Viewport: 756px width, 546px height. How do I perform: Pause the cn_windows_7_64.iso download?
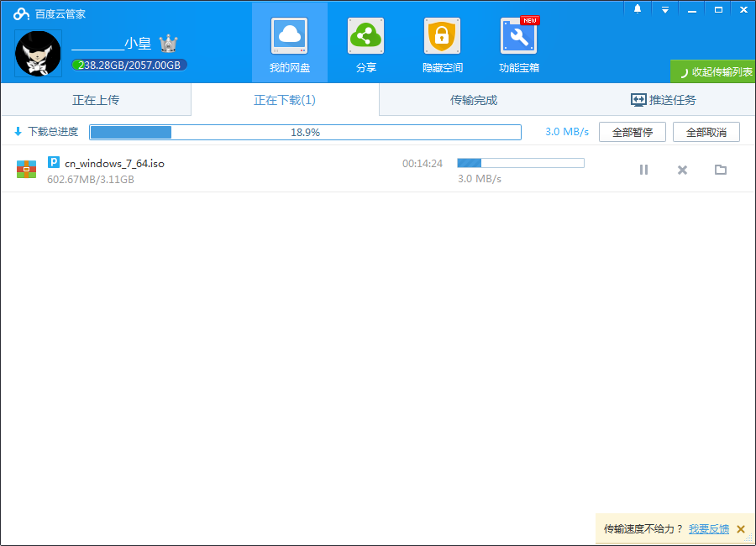(643, 170)
